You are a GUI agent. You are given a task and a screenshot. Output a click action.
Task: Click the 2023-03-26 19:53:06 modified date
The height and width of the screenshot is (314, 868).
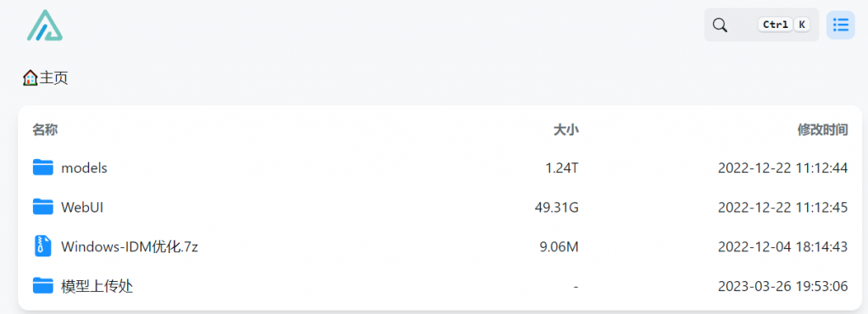click(x=782, y=287)
